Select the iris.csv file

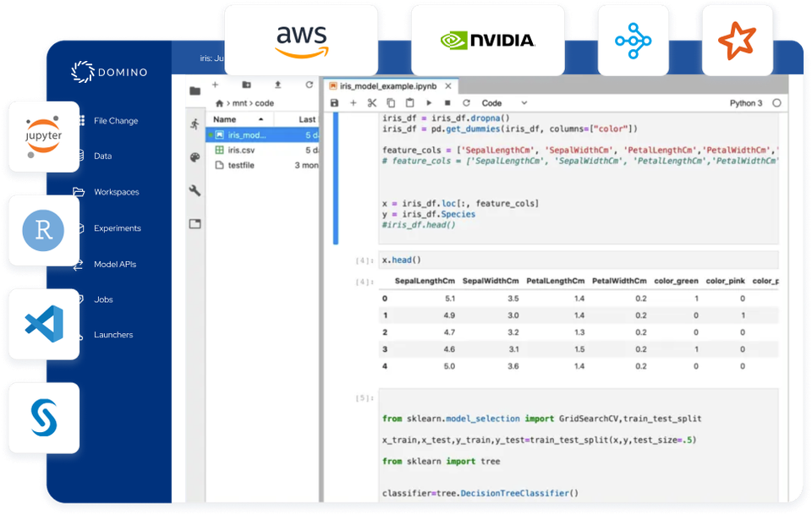click(x=262, y=150)
